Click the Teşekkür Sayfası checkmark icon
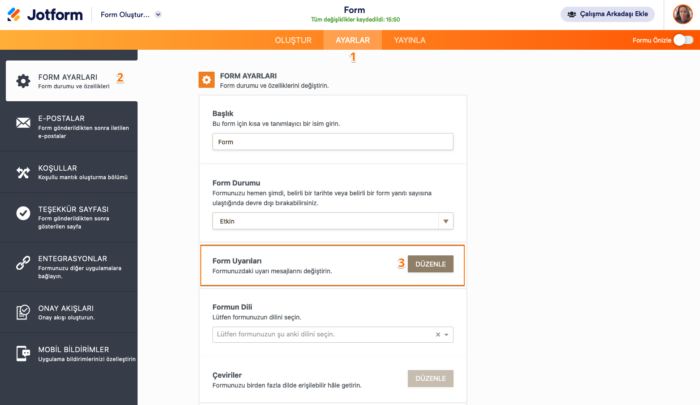Screen dimensions: 700x405 (x=23, y=213)
